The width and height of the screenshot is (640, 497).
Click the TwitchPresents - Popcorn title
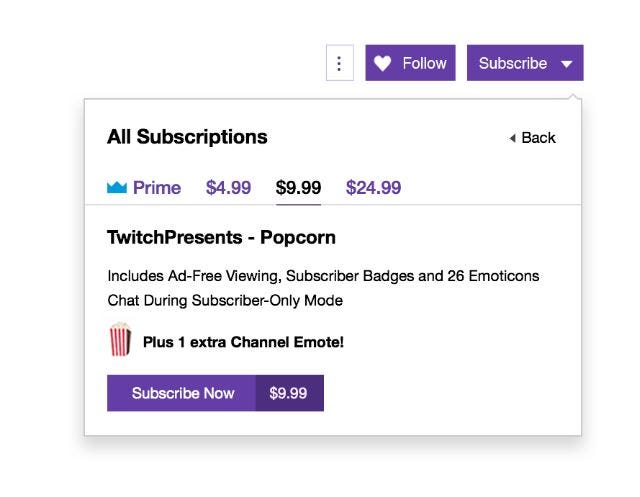221,238
